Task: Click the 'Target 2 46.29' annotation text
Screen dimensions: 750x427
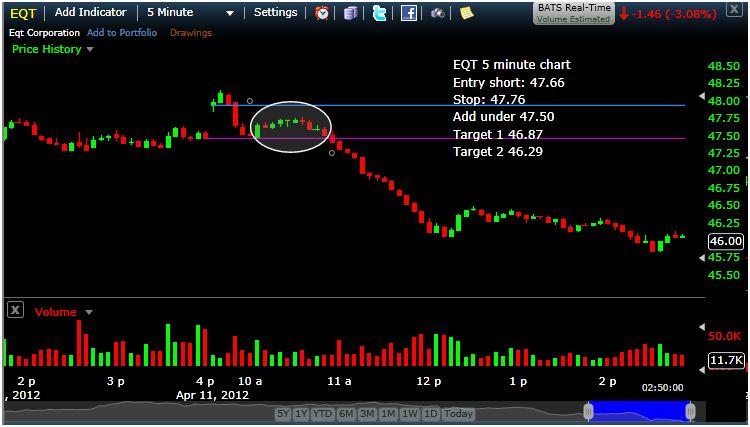Action: (x=498, y=152)
